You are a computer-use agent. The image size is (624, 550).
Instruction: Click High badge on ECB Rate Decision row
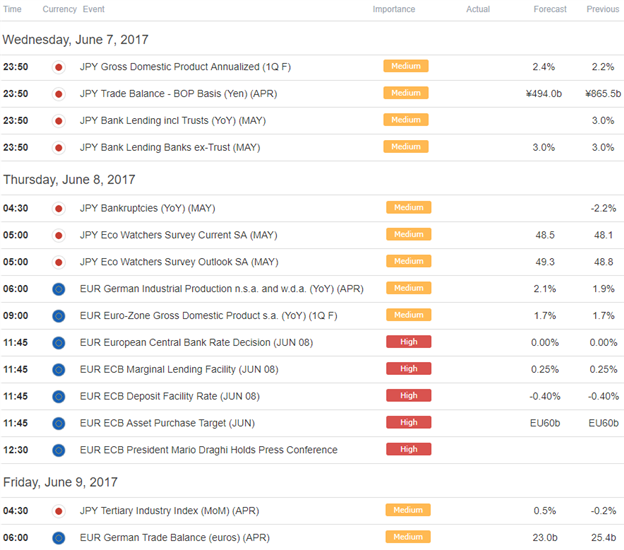(409, 342)
